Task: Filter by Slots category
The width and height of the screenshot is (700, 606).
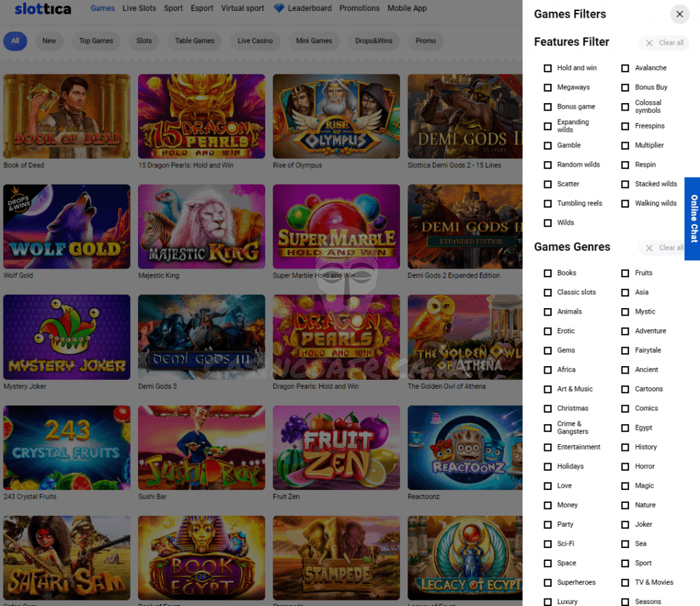Action: click(x=144, y=41)
